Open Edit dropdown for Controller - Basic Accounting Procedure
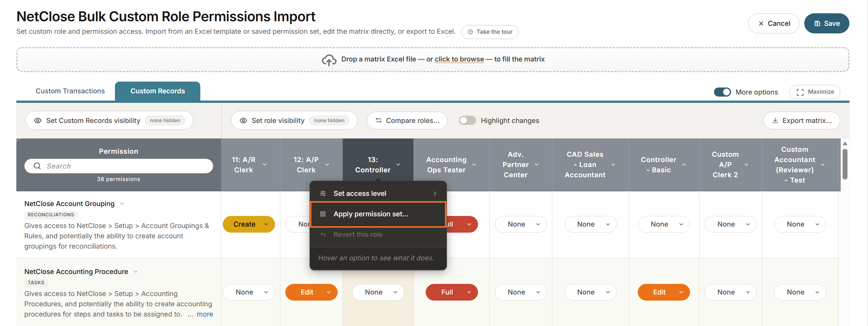 (664, 292)
